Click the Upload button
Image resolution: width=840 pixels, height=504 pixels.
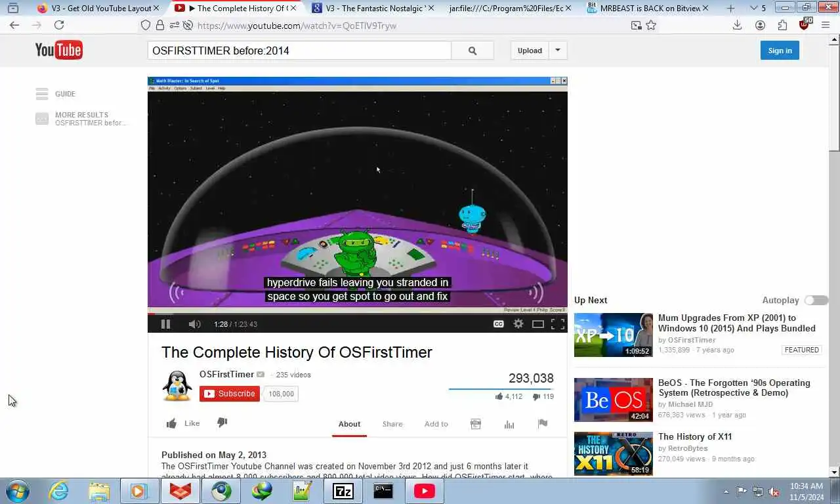(530, 51)
